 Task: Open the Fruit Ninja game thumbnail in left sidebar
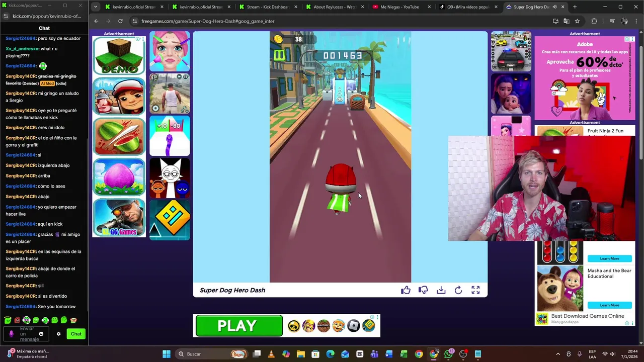[x=119, y=137]
